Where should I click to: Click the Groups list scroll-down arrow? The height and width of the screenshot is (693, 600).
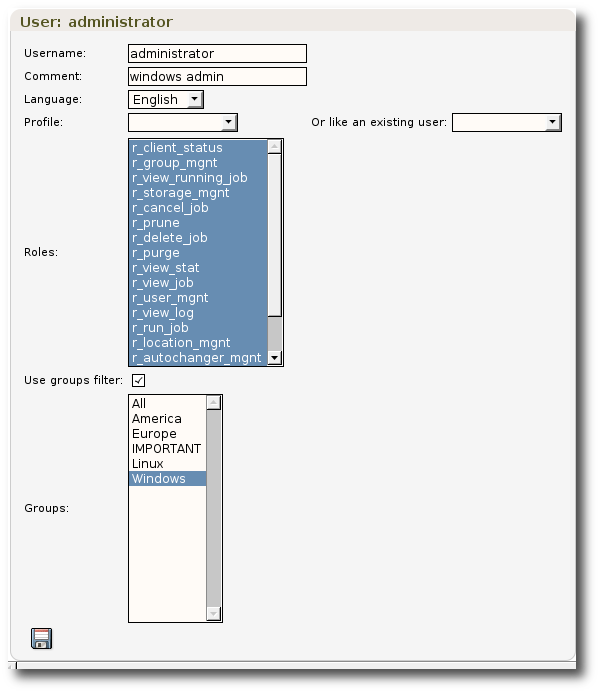[213, 614]
